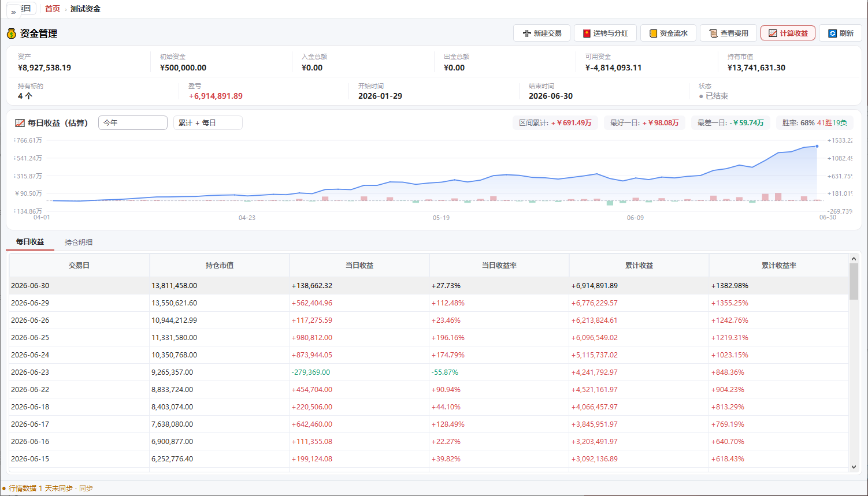868x496 pixels.
Task: Open 送转与分红 dialog
Action: point(605,33)
